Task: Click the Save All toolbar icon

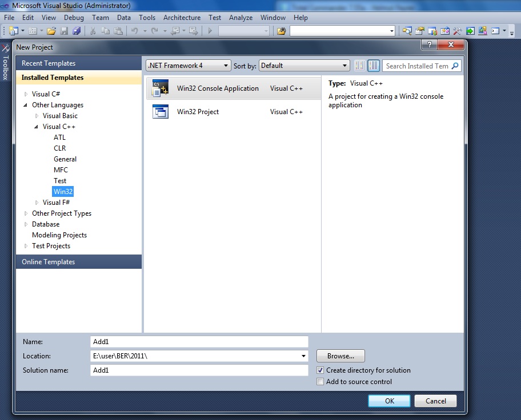Action: [x=77, y=31]
